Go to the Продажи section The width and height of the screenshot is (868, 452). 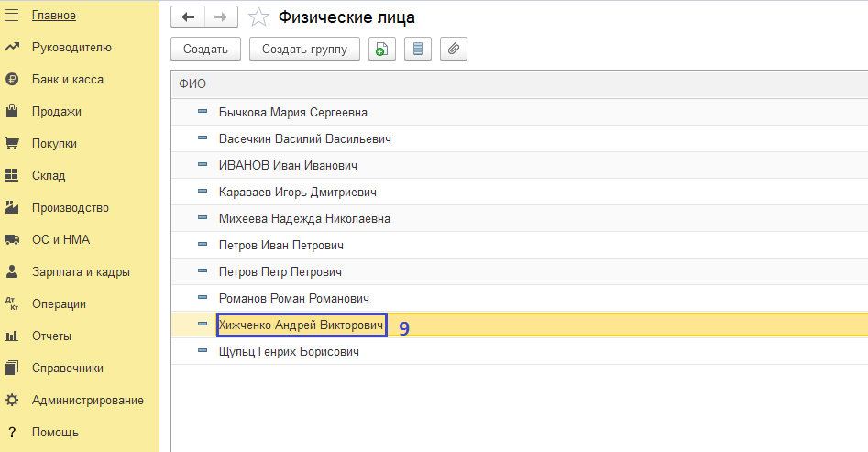(56, 112)
